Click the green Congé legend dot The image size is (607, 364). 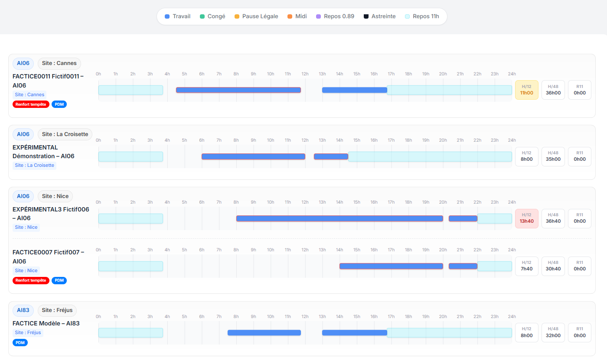coord(202,16)
